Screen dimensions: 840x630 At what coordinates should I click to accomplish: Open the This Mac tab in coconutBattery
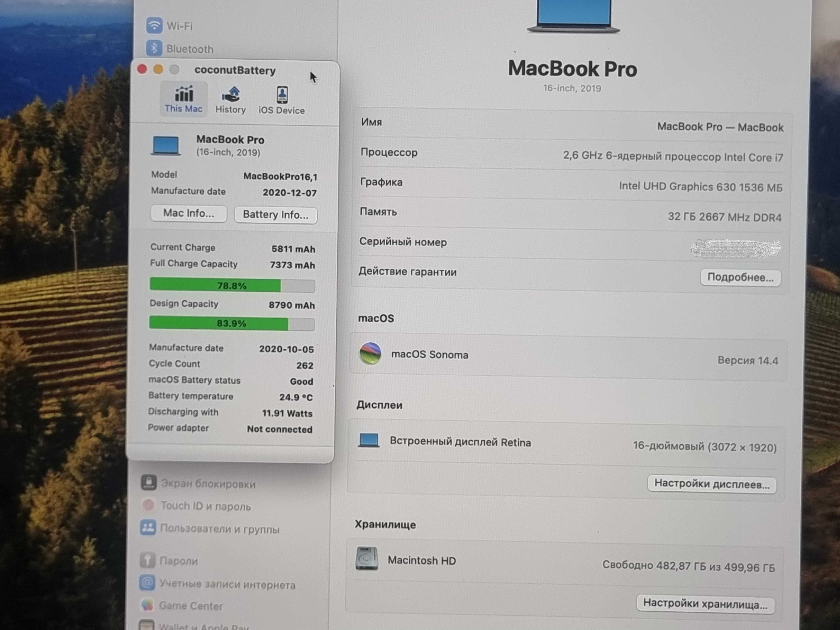tap(183, 100)
